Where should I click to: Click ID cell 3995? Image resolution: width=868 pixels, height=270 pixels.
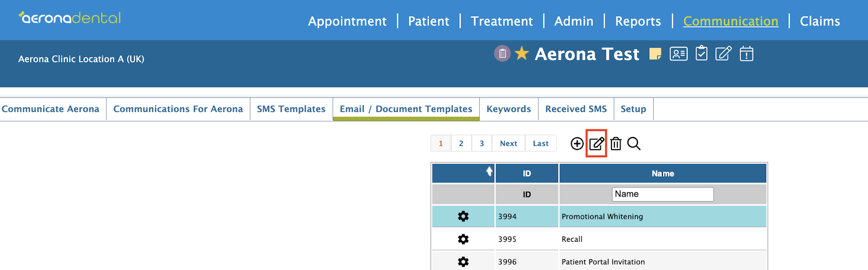(527, 239)
